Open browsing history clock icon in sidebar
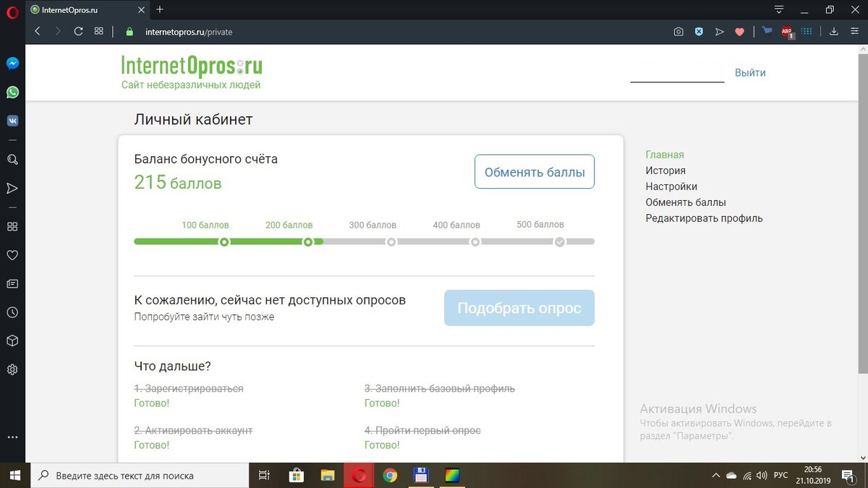 (x=12, y=312)
